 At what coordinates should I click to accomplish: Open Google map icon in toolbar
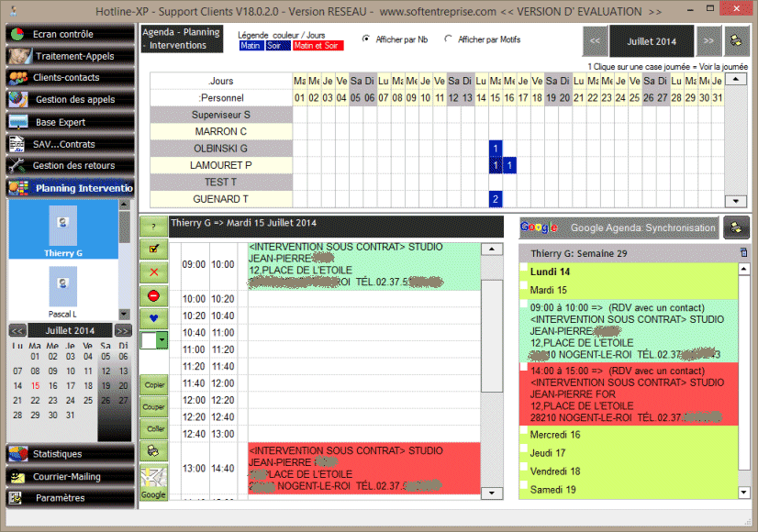(153, 482)
